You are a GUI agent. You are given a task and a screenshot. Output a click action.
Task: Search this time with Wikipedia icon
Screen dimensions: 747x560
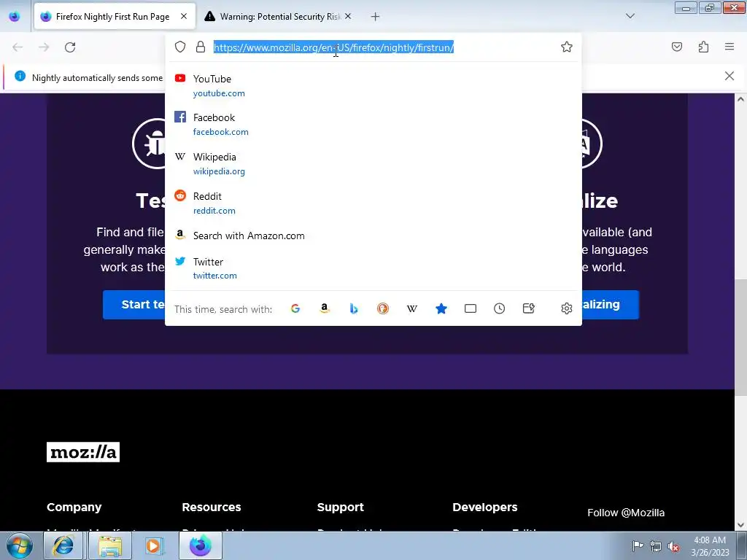pyautogui.click(x=412, y=308)
